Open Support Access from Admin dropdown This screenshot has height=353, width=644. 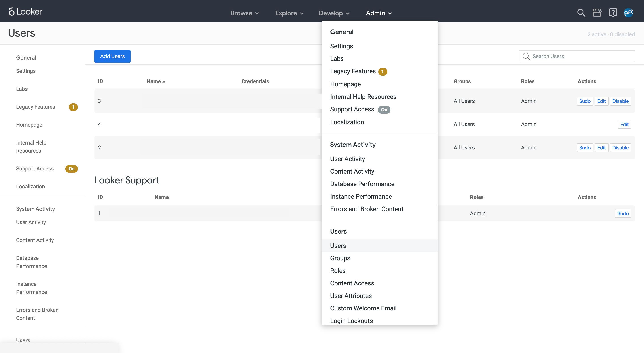(x=352, y=109)
